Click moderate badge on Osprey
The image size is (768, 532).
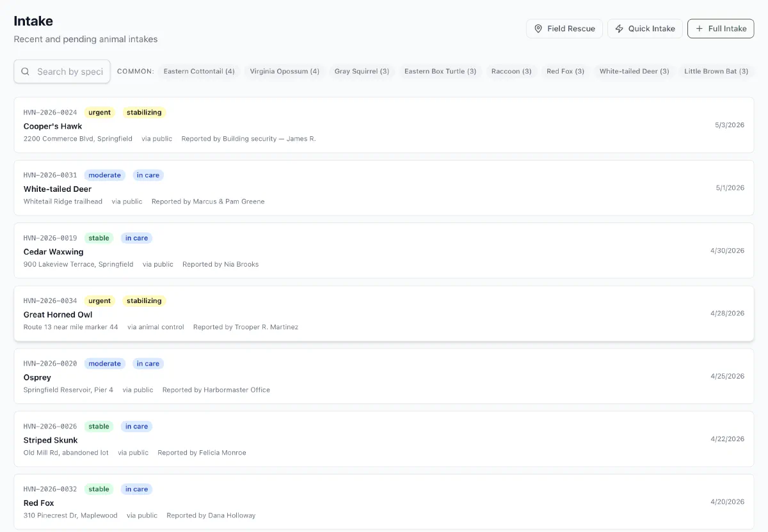pos(105,363)
